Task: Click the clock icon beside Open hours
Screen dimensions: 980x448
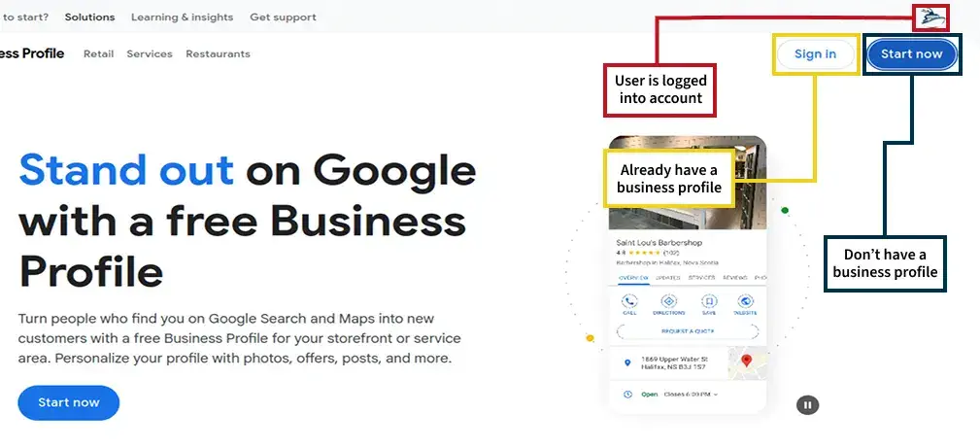Action: [x=627, y=395]
